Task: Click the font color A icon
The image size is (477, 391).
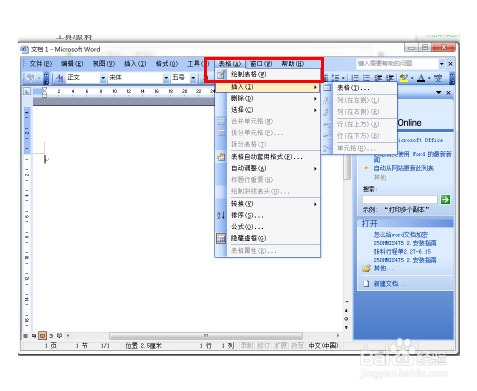Action: click(x=421, y=78)
